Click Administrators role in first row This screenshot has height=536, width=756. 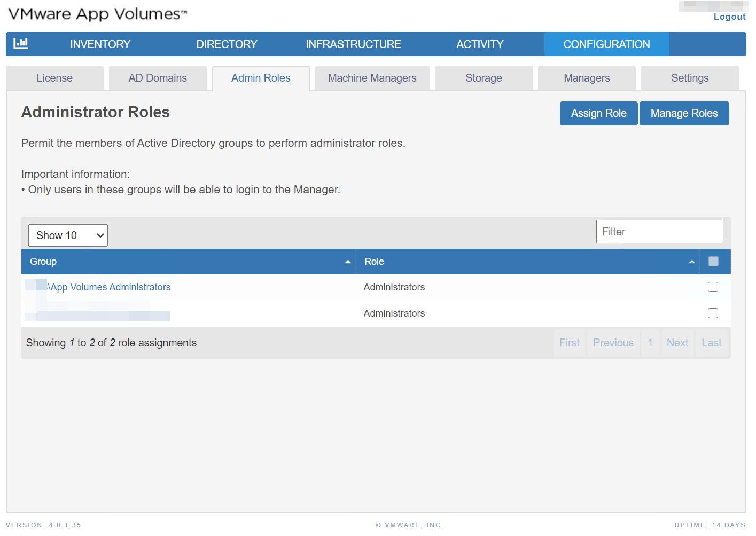pos(394,287)
